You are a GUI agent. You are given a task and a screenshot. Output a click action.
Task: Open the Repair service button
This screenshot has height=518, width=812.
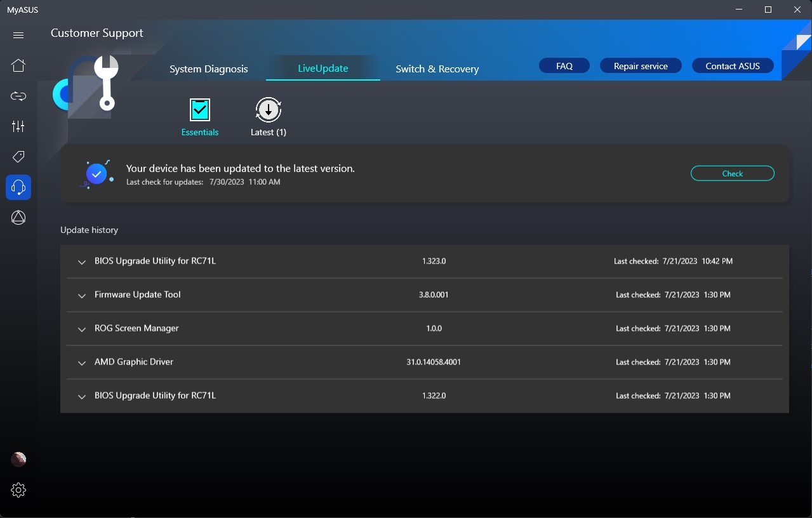(x=641, y=66)
